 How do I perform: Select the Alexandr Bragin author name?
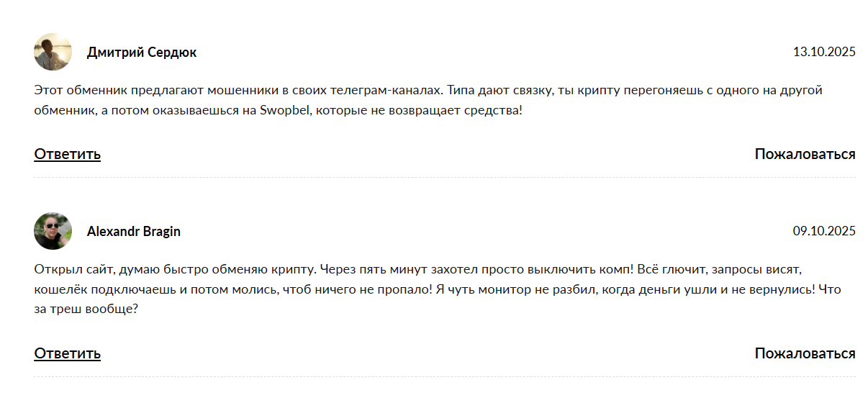pyautogui.click(x=133, y=232)
